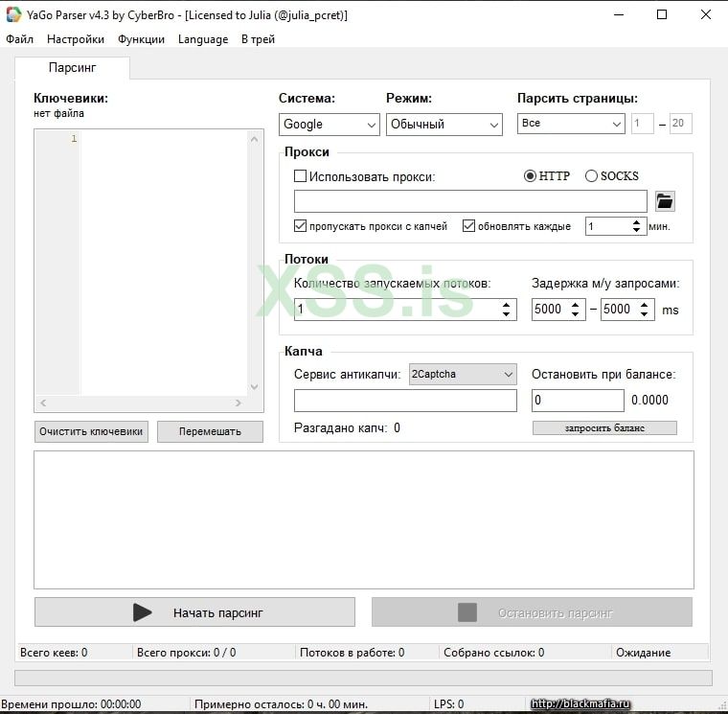
Task: Select the HTTP proxy type radio
Action: (x=530, y=176)
